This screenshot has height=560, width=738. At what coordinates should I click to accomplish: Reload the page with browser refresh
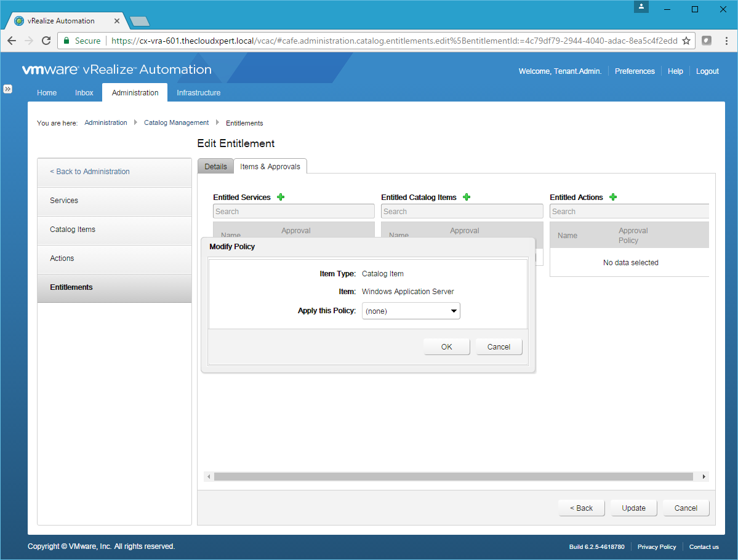(46, 41)
